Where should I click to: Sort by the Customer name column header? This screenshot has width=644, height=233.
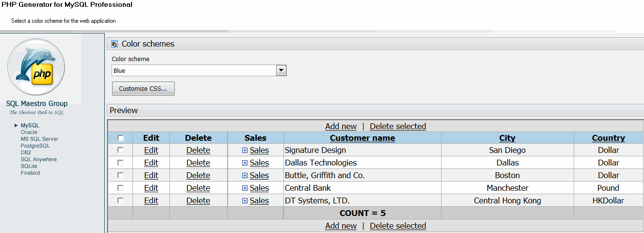click(x=362, y=138)
